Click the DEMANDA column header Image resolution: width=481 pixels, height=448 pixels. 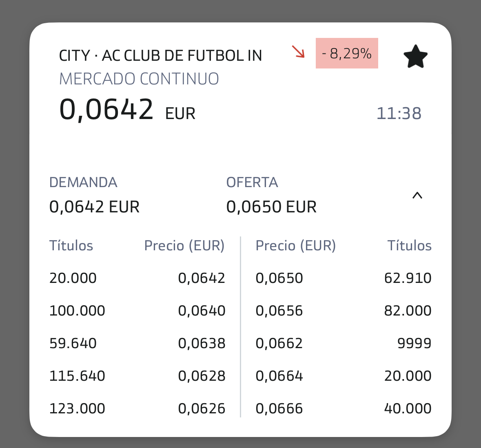[x=83, y=182]
